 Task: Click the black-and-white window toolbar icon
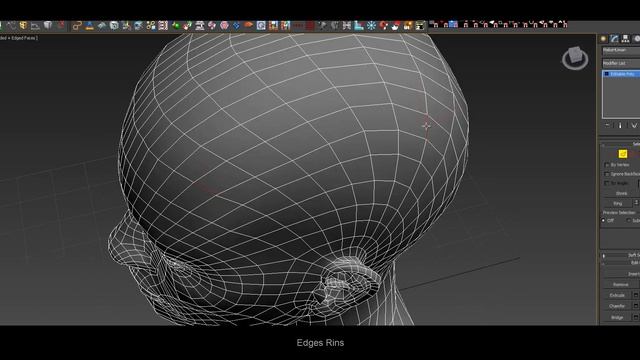(420, 26)
